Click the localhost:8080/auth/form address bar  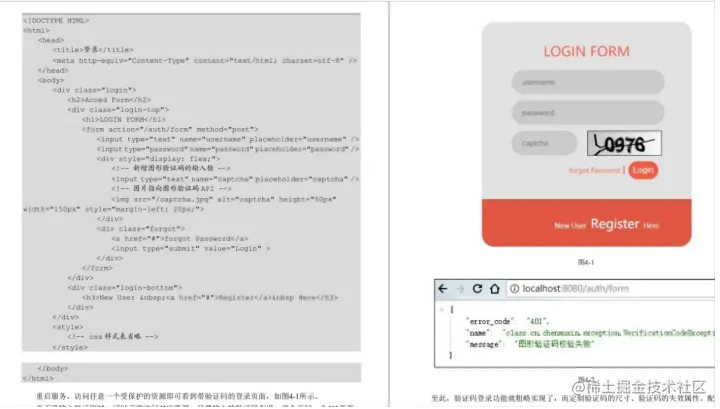(611, 289)
